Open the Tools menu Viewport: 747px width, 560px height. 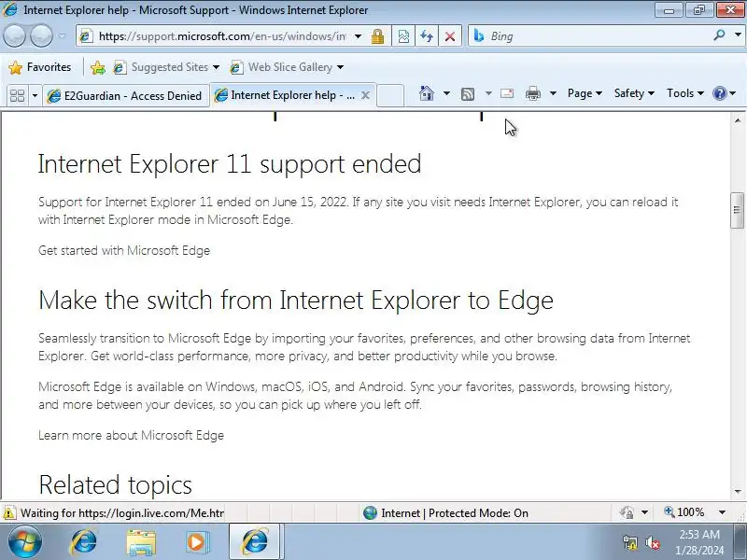(685, 93)
